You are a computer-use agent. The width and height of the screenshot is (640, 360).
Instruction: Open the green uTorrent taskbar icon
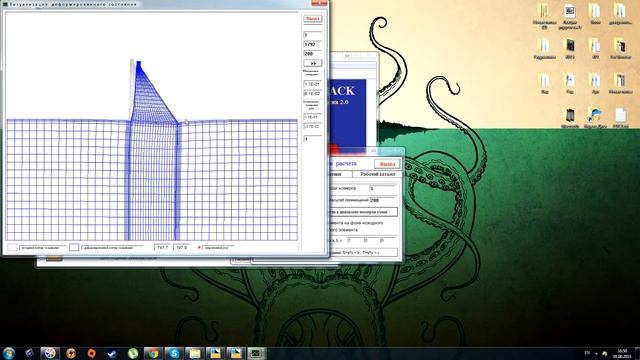click(133, 353)
